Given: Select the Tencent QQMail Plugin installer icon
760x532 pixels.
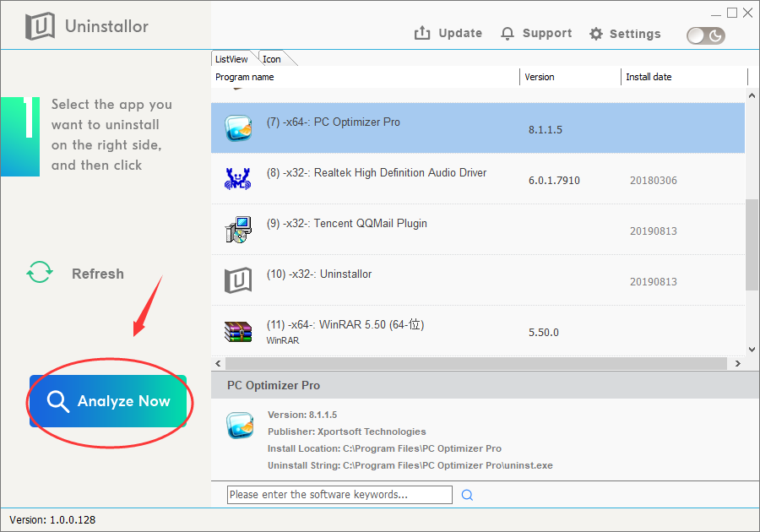Looking at the screenshot, I should [x=238, y=230].
